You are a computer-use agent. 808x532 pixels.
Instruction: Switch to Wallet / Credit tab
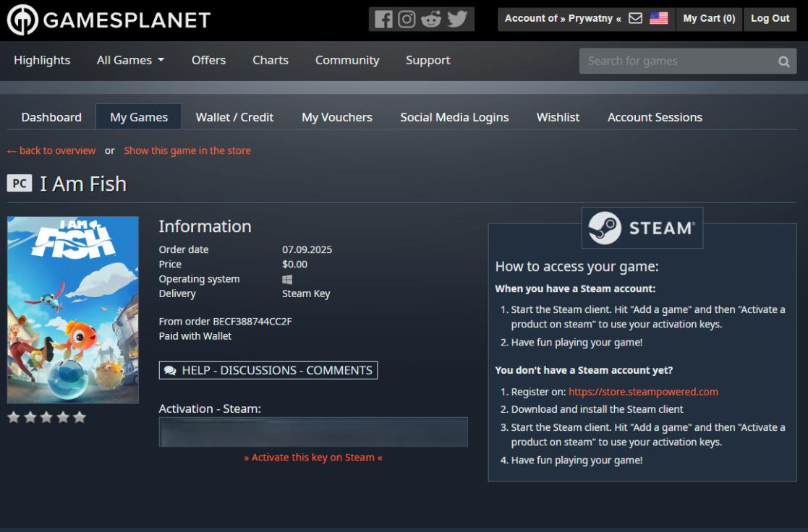point(234,117)
